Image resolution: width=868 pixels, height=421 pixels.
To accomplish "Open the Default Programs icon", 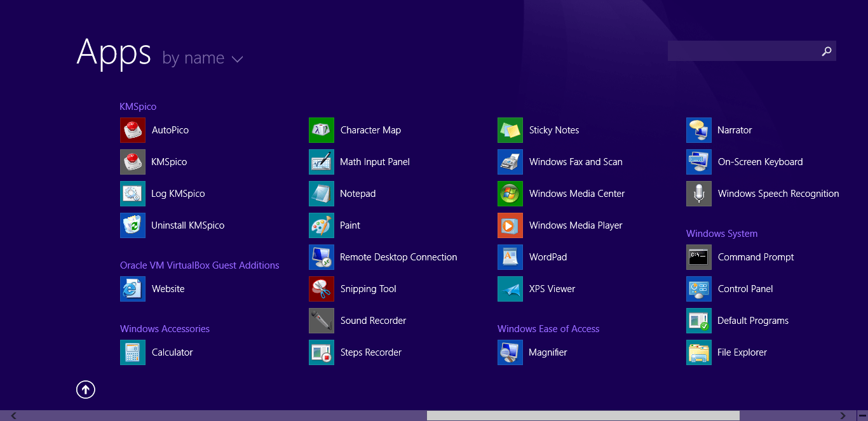I will click(x=699, y=321).
